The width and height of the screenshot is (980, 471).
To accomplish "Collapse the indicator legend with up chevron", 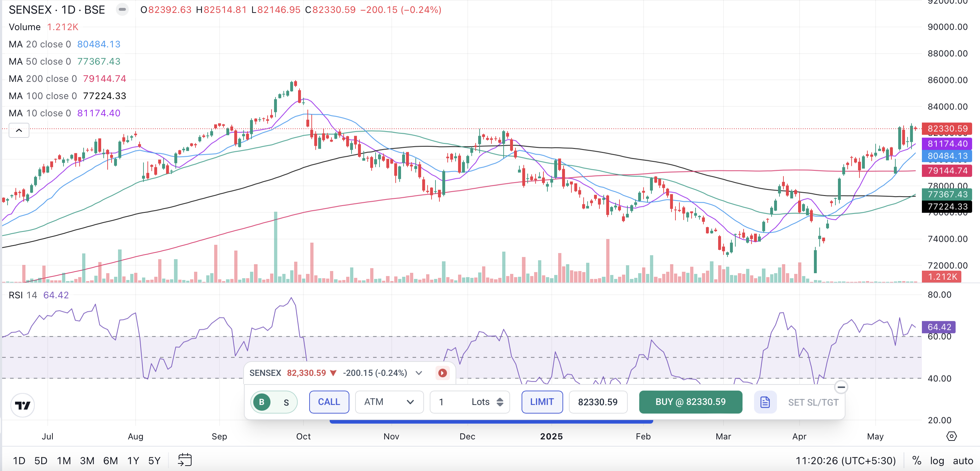I will point(19,131).
